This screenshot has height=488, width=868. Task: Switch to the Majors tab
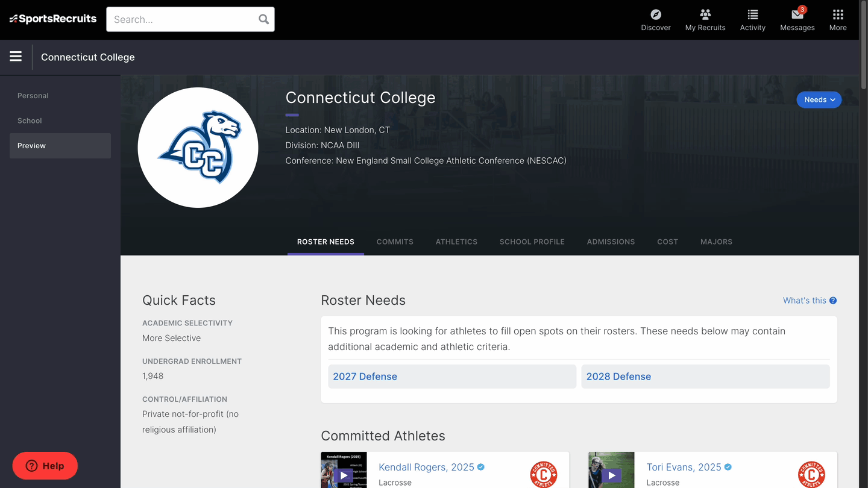716,242
